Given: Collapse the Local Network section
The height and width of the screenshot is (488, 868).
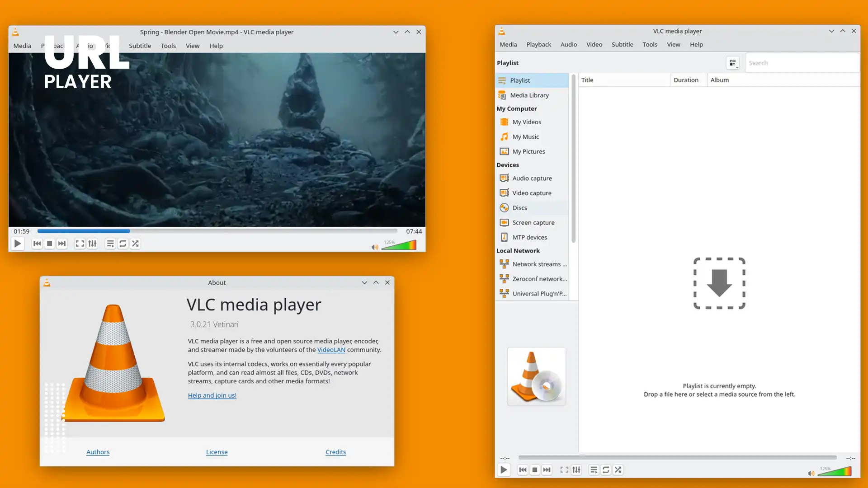Looking at the screenshot, I should (x=518, y=251).
